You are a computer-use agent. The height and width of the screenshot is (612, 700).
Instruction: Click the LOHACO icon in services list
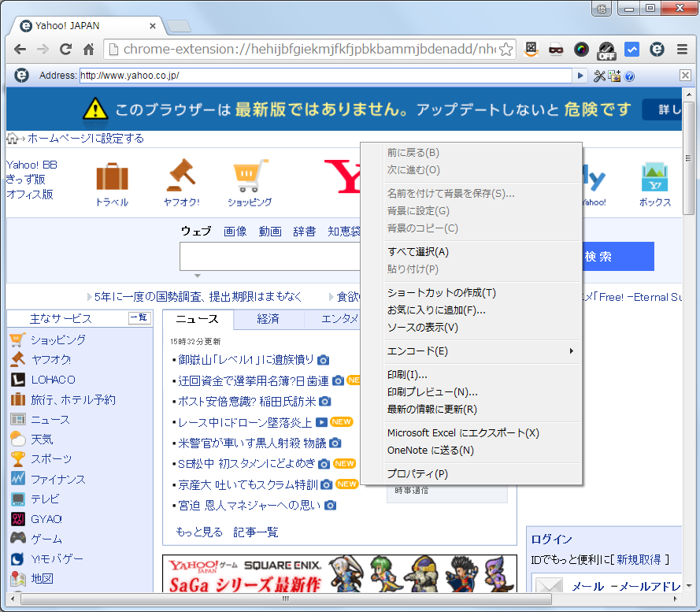coord(18,380)
